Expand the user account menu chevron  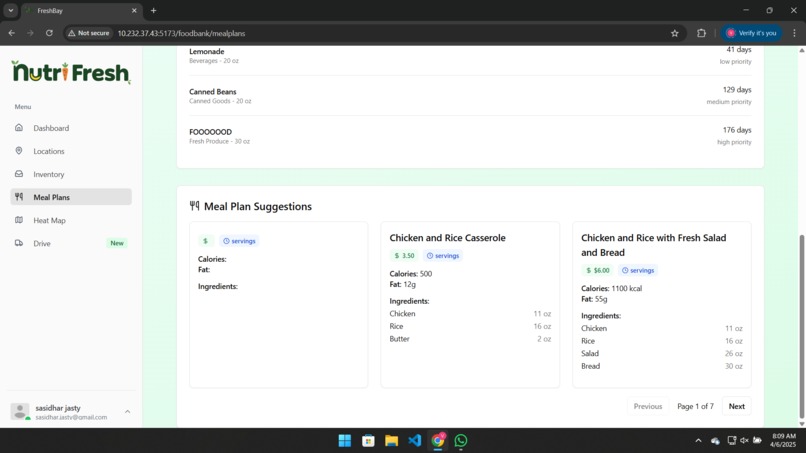(127, 411)
